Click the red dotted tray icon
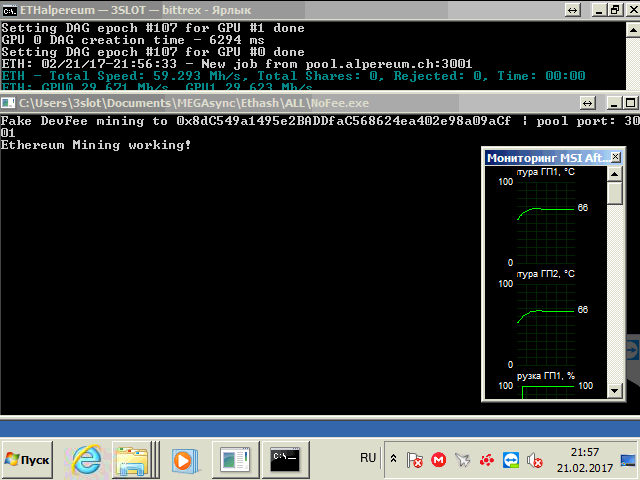The height and width of the screenshot is (480, 640). click(x=487, y=460)
